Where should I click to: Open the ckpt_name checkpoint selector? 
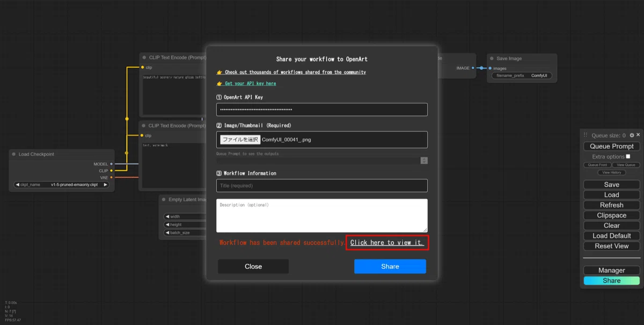point(62,185)
